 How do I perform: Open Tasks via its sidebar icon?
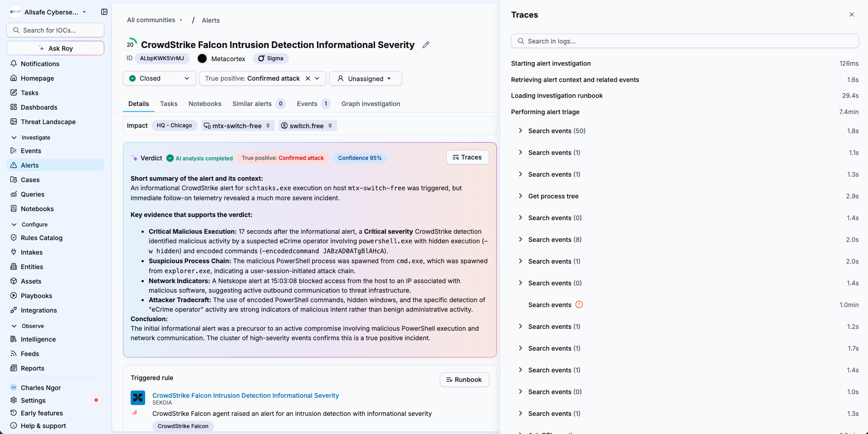coord(14,92)
